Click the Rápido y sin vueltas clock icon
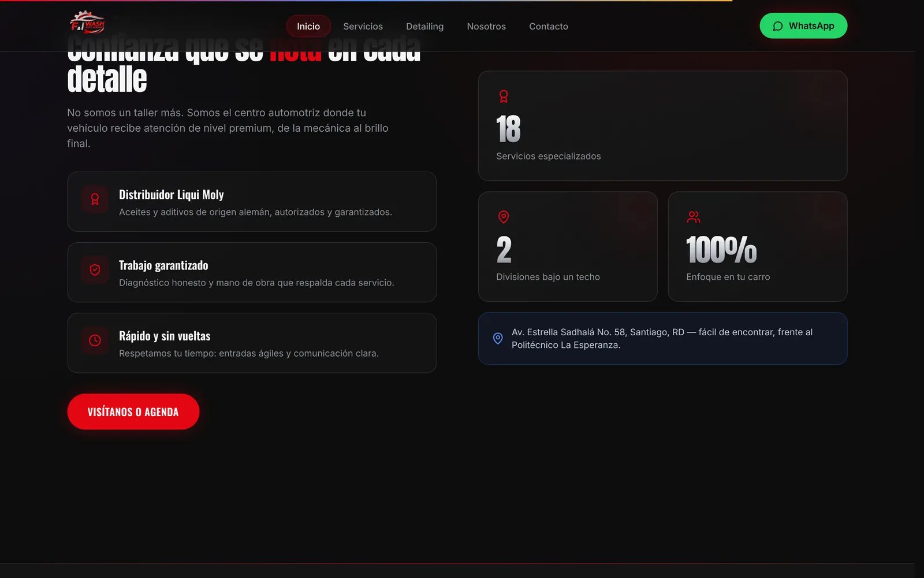Viewport: 924px width, 578px height. (x=95, y=340)
